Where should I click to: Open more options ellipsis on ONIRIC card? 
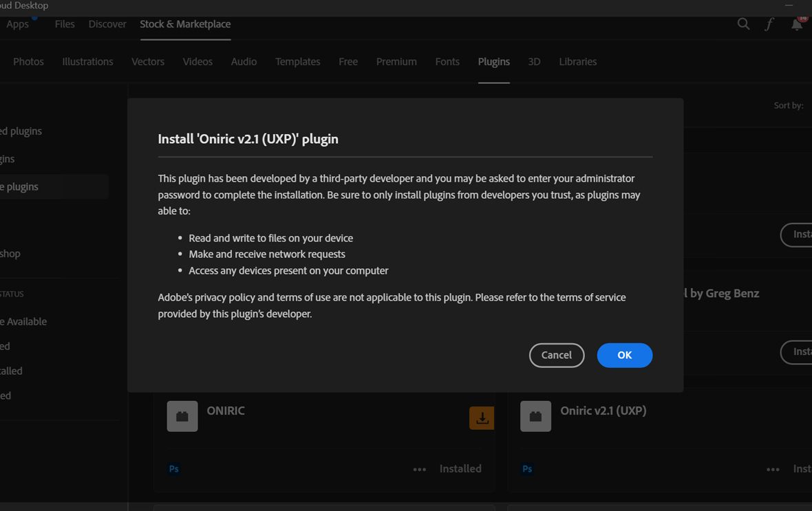point(420,470)
